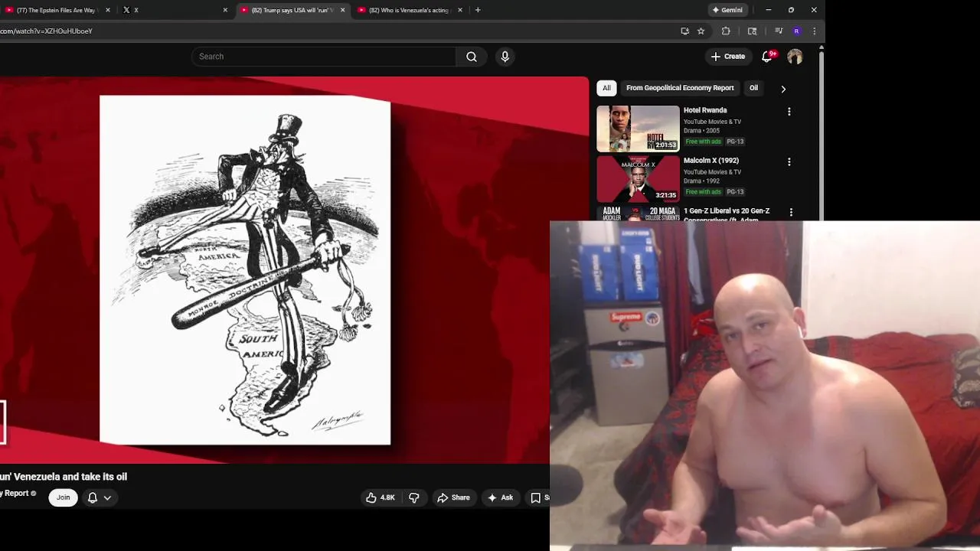This screenshot has height=551, width=980.
Task: Open options for Gen-Z Liberal video
Action: tap(791, 212)
